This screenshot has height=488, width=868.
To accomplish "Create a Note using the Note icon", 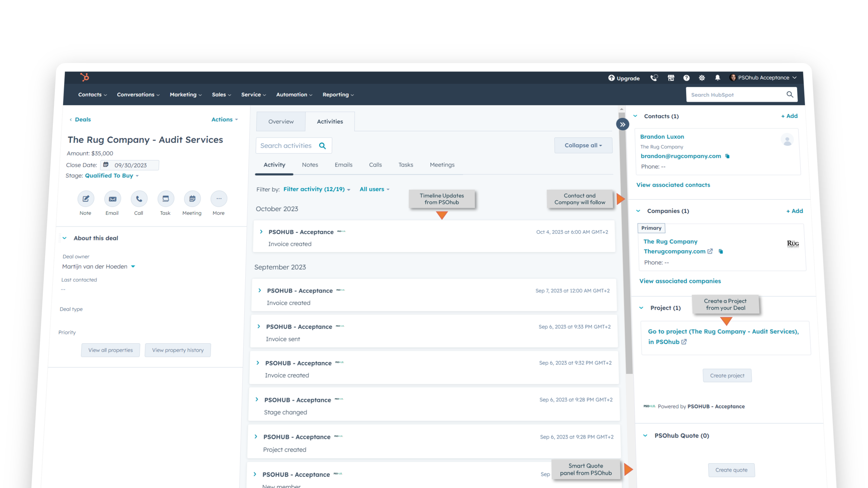I will pyautogui.click(x=85, y=199).
